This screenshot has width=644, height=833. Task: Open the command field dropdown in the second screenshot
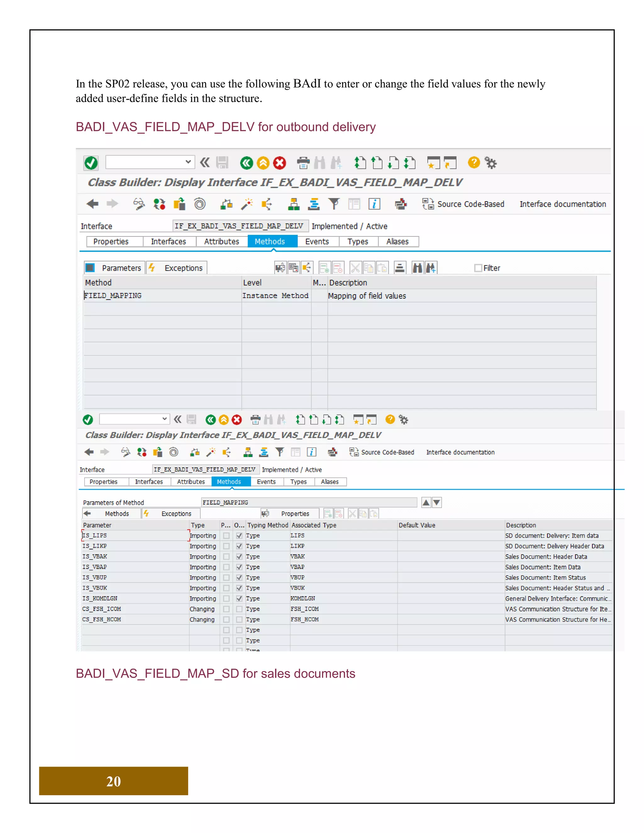pos(164,418)
